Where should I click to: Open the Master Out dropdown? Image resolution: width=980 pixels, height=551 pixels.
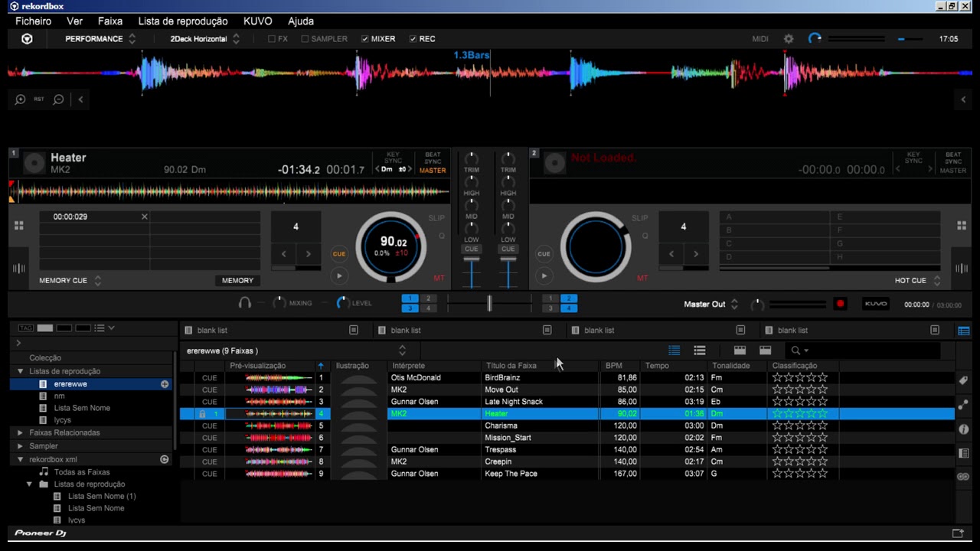711,304
